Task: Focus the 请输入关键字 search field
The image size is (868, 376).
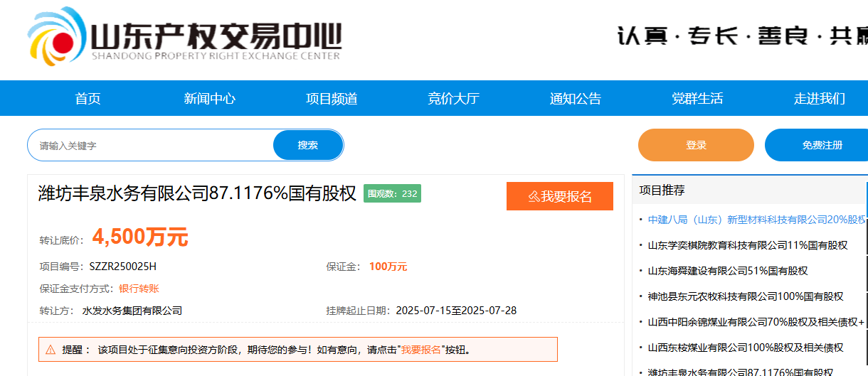Action: point(151,145)
